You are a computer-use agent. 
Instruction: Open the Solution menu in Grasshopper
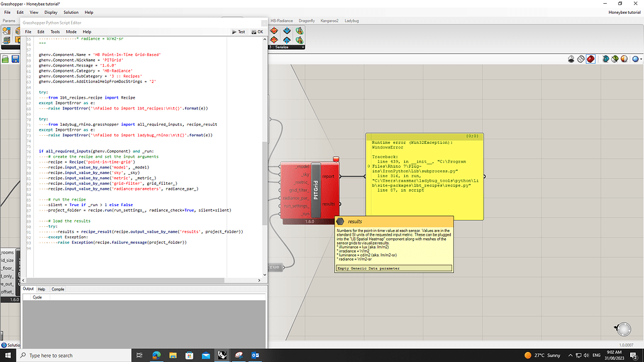coord(71,12)
